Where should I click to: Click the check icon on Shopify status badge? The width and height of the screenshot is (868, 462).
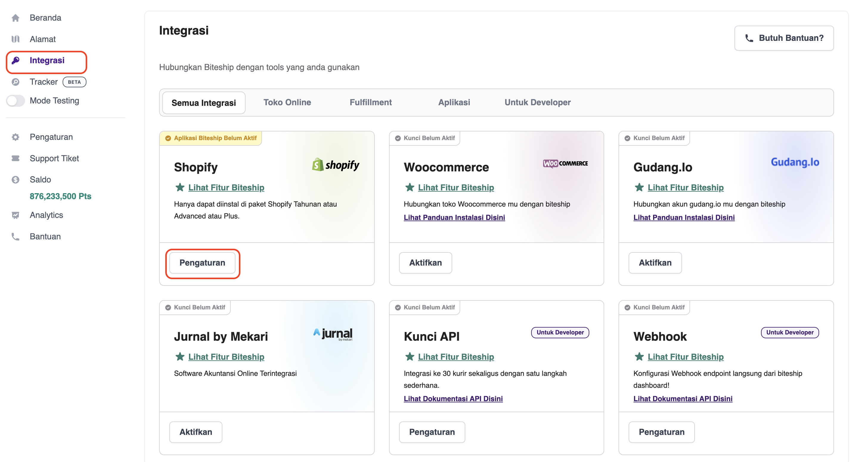pyautogui.click(x=168, y=138)
